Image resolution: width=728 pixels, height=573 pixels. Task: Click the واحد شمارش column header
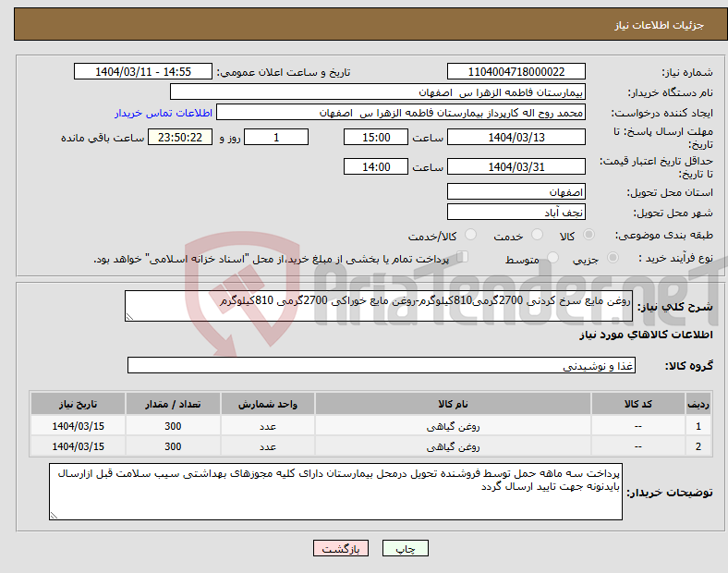(x=268, y=404)
